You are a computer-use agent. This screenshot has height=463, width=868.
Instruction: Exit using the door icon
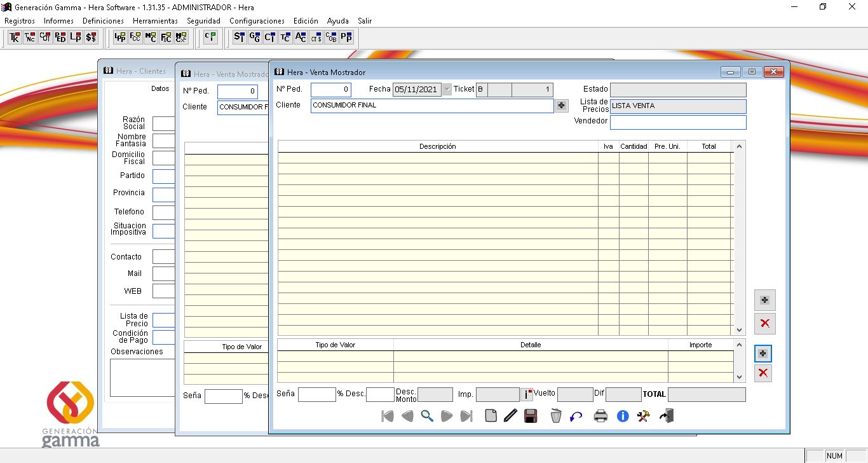point(667,416)
